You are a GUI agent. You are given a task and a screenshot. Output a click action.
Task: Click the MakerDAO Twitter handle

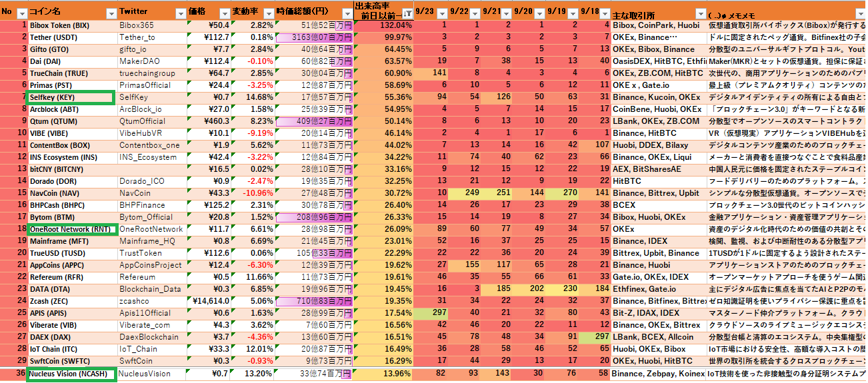click(x=151, y=61)
